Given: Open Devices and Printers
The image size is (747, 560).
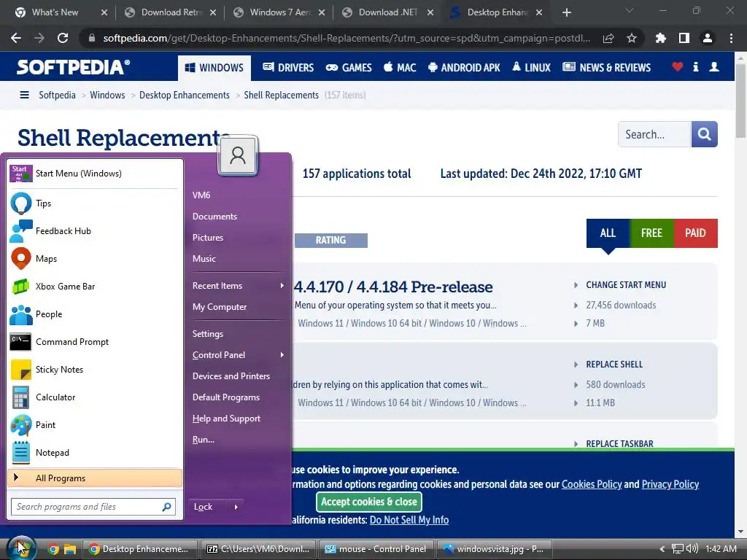Looking at the screenshot, I should (x=231, y=376).
